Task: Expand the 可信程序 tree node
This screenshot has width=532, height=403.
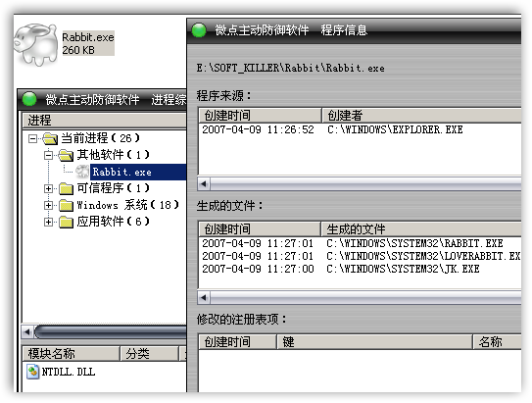Action: click(49, 188)
